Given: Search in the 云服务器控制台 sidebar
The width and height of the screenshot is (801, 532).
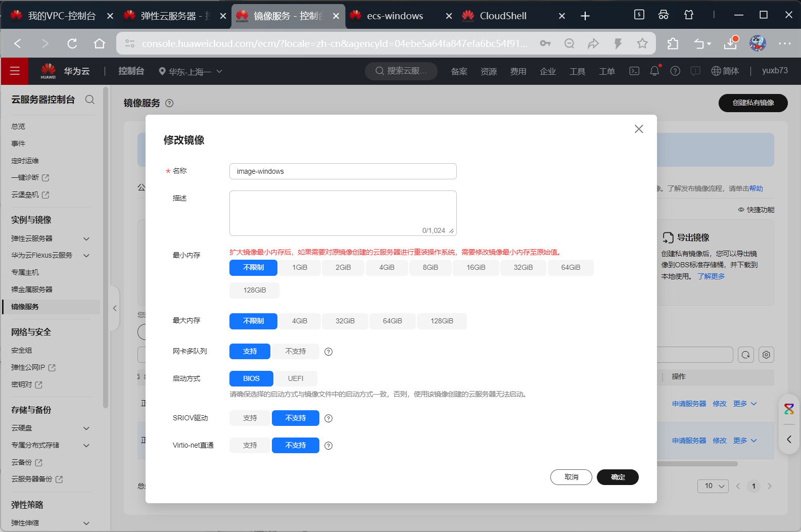Looking at the screenshot, I should 90,100.
